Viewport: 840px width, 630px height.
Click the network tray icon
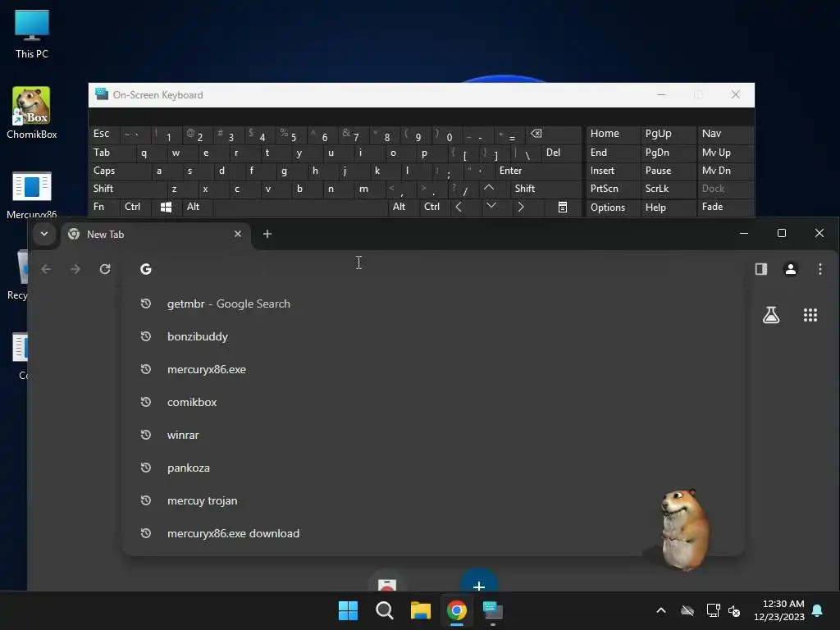(x=713, y=610)
